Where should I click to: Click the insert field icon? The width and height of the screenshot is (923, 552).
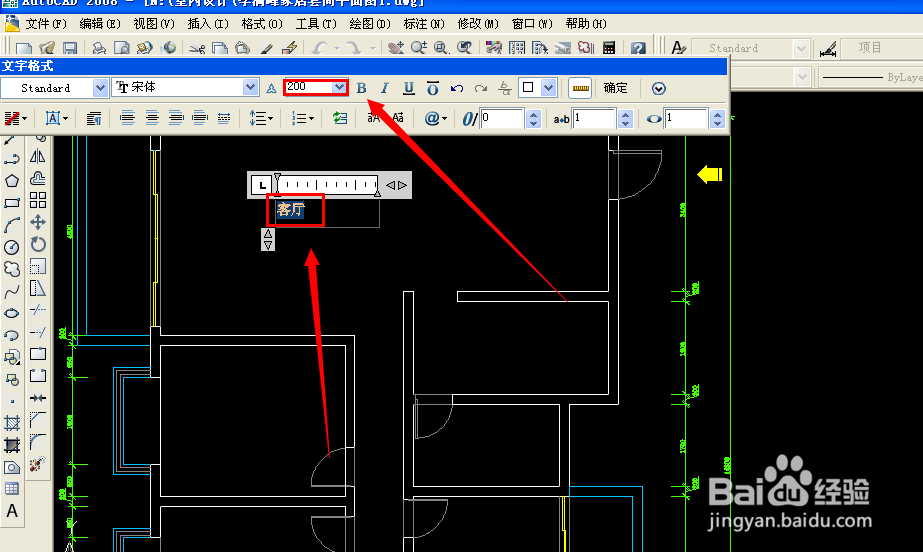point(340,118)
